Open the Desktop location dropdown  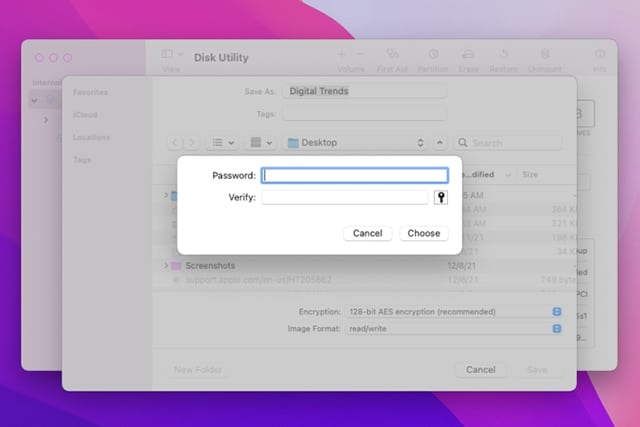[x=355, y=143]
